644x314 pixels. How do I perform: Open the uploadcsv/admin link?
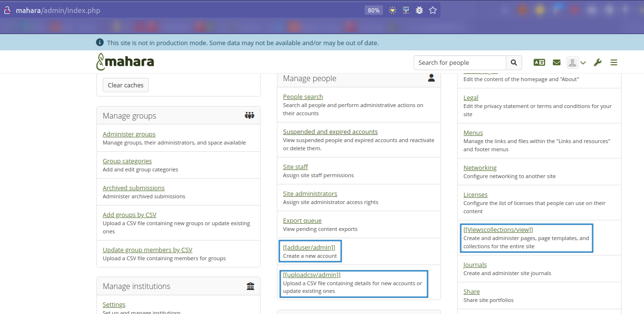click(x=311, y=275)
